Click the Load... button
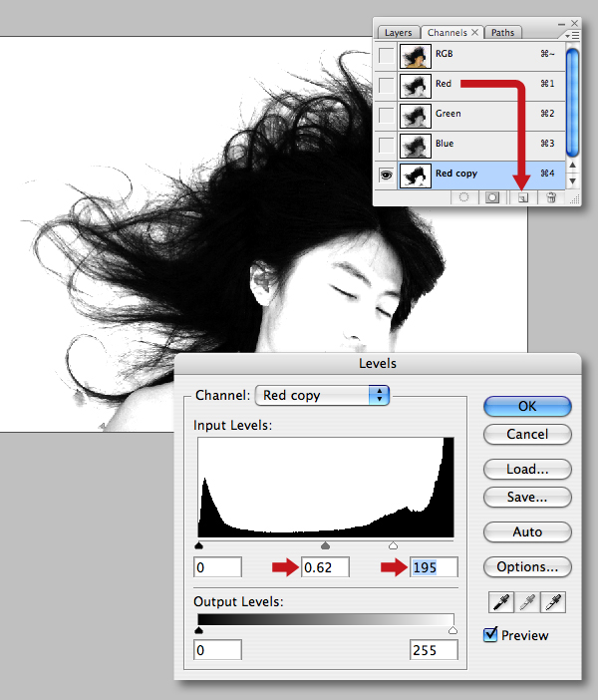The image size is (598, 700). point(527,469)
